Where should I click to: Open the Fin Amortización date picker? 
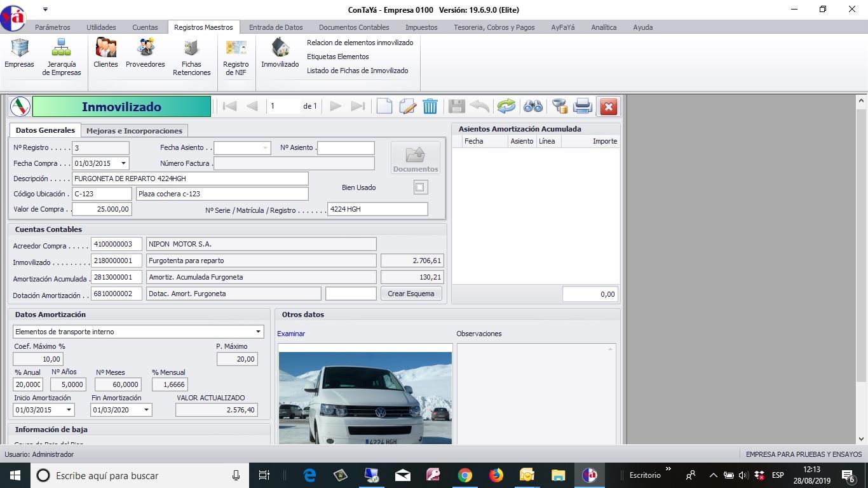pyautogui.click(x=147, y=410)
